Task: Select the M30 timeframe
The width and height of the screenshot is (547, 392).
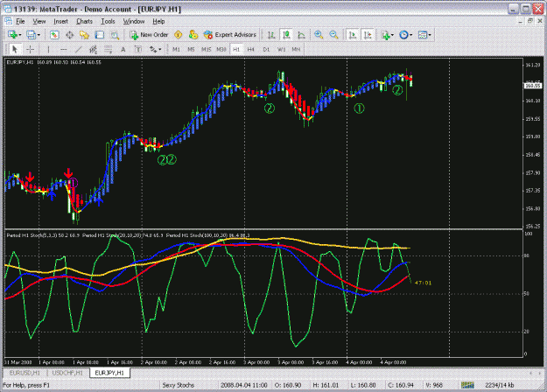Action: tap(221, 50)
